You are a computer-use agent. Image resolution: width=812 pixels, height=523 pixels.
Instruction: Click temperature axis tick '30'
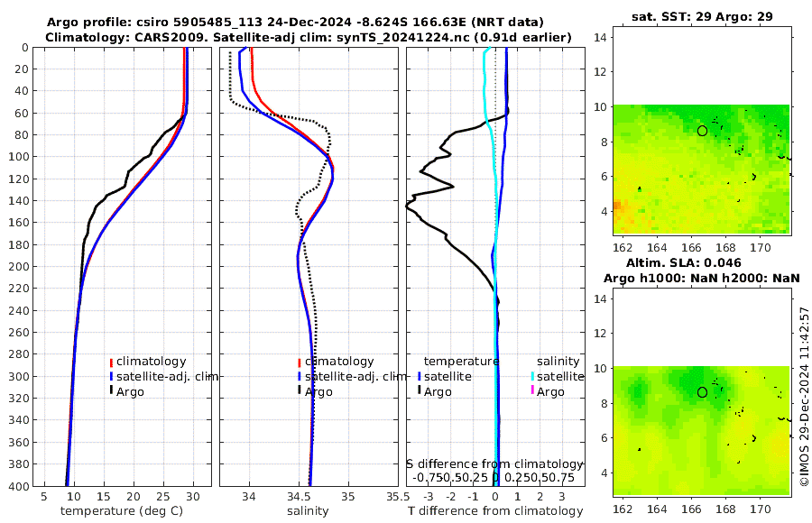click(193, 497)
